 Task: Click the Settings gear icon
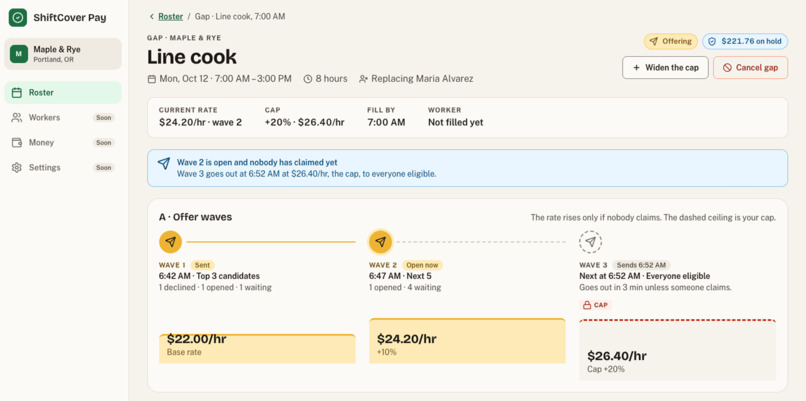[17, 168]
